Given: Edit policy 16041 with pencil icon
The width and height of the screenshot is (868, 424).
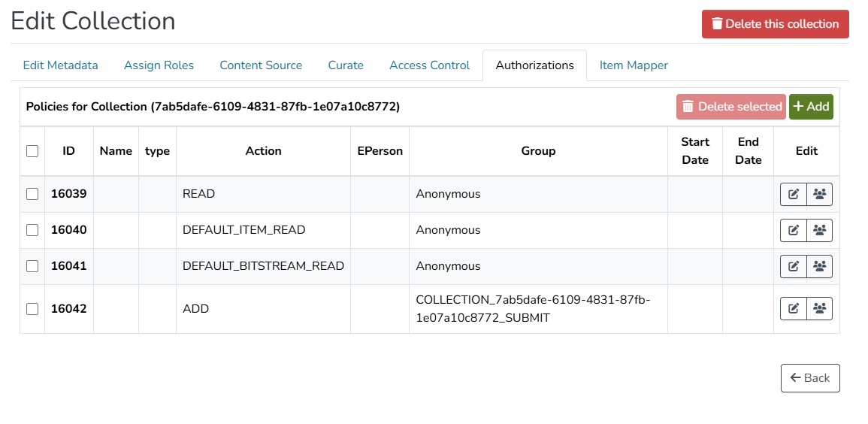Looking at the screenshot, I should (793, 267).
